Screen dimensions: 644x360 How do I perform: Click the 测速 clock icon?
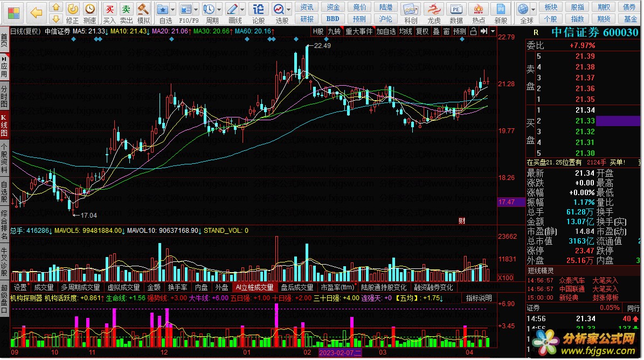89,9
